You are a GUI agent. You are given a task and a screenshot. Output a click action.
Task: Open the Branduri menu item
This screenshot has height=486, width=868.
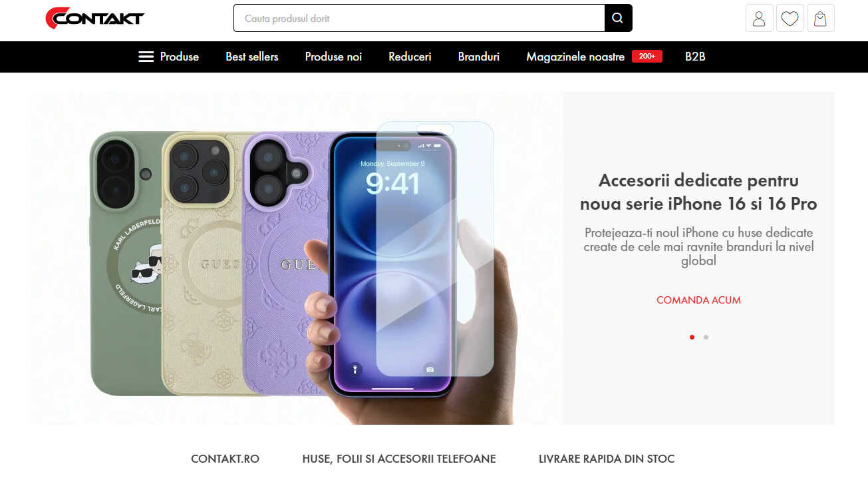point(478,57)
